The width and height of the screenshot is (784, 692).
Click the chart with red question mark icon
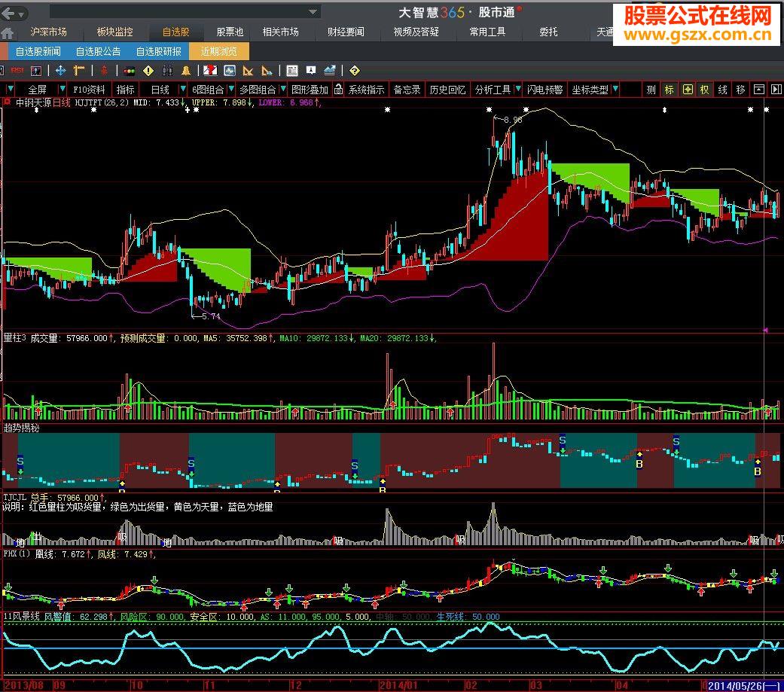pos(210,71)
